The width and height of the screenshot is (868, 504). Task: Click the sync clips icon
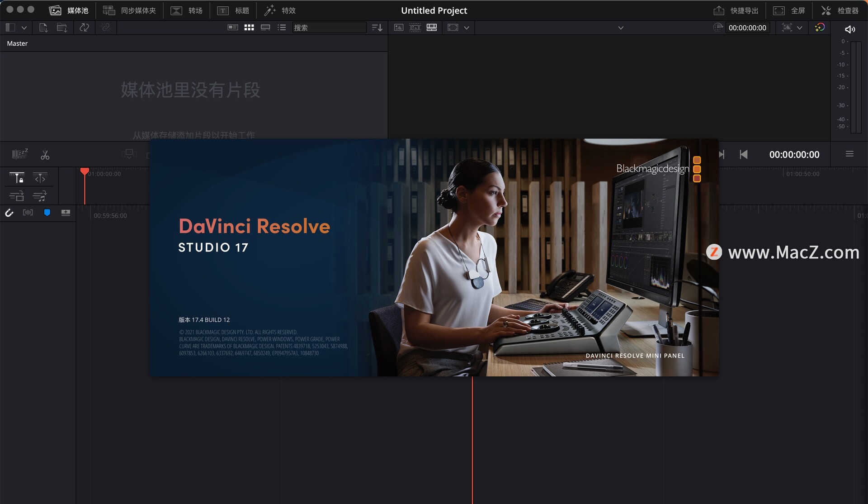coord(84,28)
